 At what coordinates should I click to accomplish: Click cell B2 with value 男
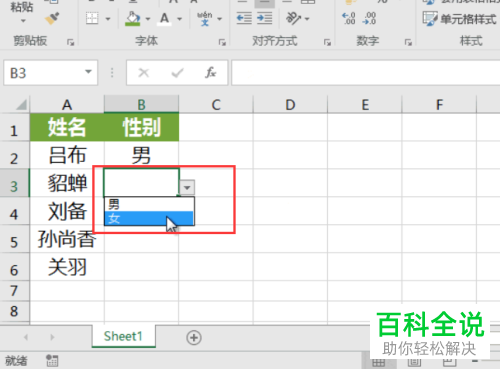(x=141, y=155)
